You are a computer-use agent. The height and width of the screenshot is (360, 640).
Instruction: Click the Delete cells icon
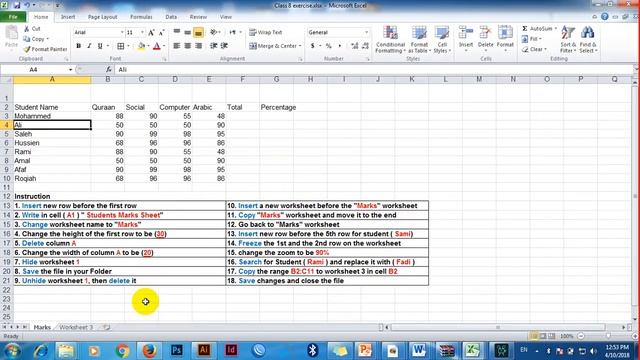485,33
